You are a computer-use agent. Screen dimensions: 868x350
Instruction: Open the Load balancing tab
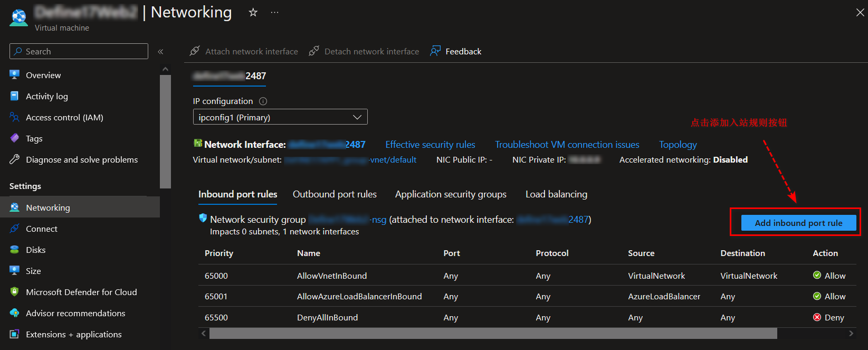(556, 194)
